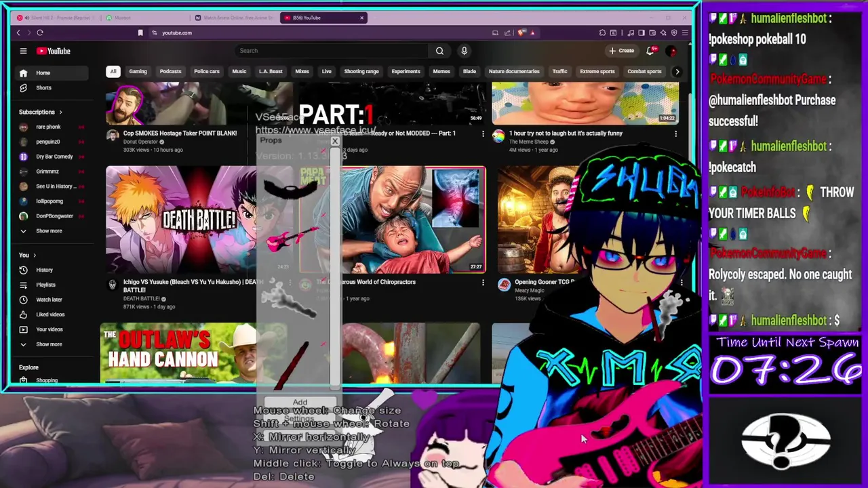This screenshot has height=488, width=868.
Task: Open Playlists in sidebar
Action: coord(45,285)
